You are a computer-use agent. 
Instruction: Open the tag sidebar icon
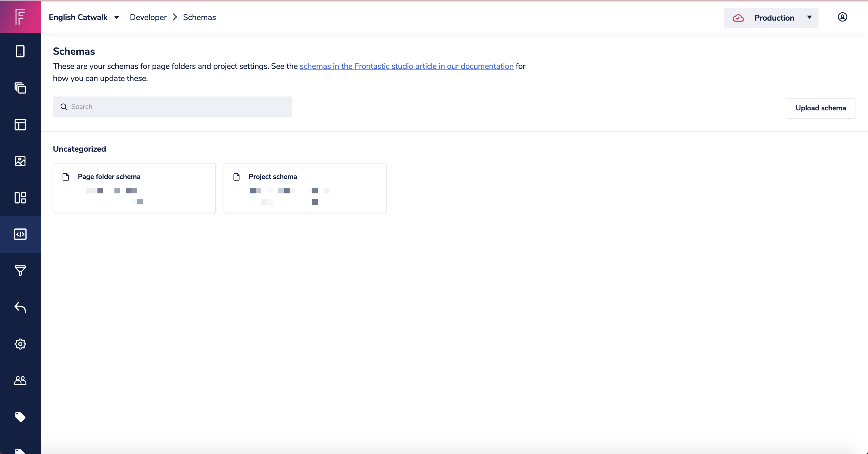tap(20, 417)
